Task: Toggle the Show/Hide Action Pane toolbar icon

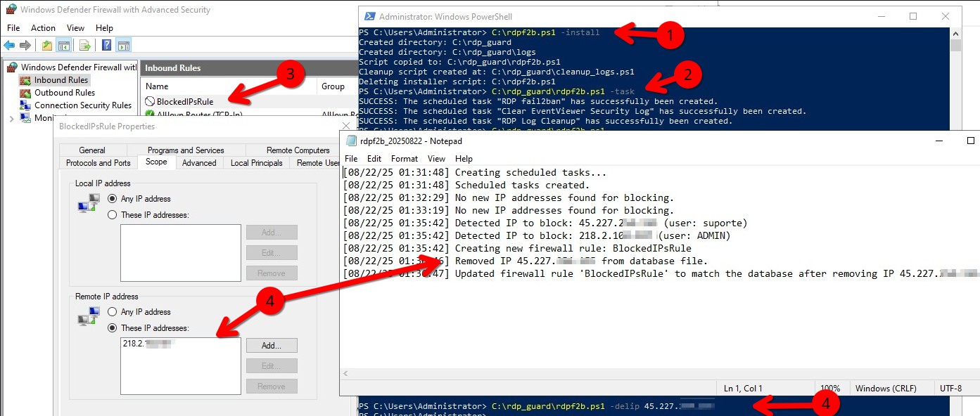Action: (x=124, y=46)
